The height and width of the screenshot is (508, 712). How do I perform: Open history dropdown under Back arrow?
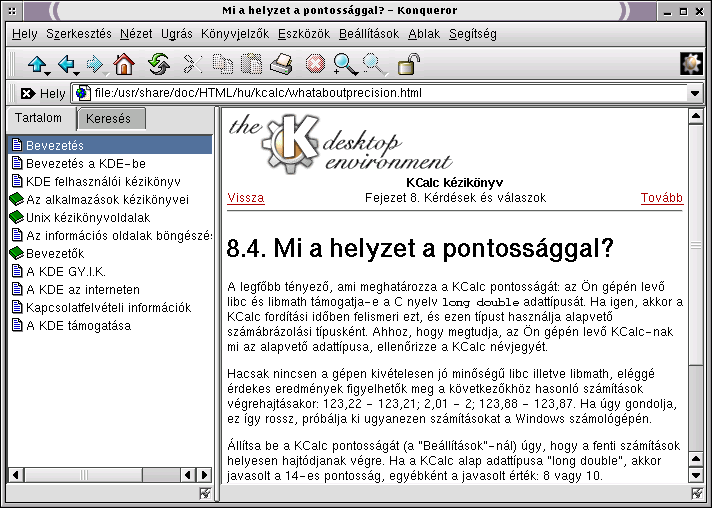click(77, 74)
